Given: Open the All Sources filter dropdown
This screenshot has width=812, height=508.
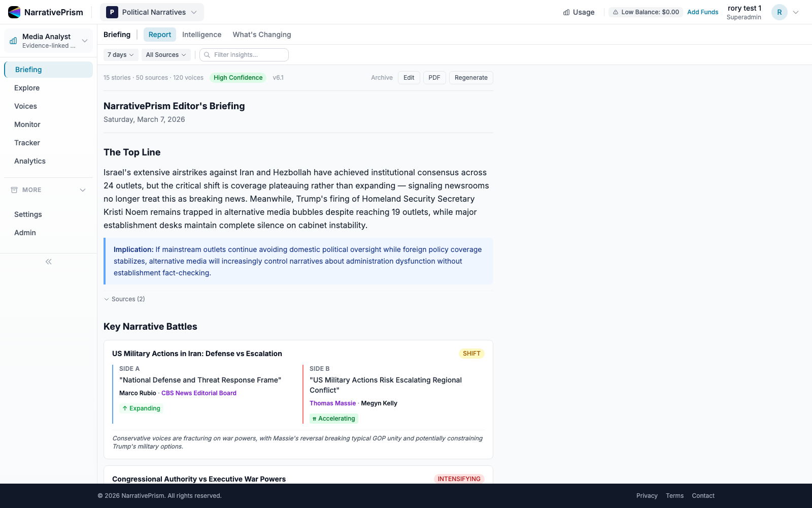Looking at the screenshot, I should tap(165, 54).
